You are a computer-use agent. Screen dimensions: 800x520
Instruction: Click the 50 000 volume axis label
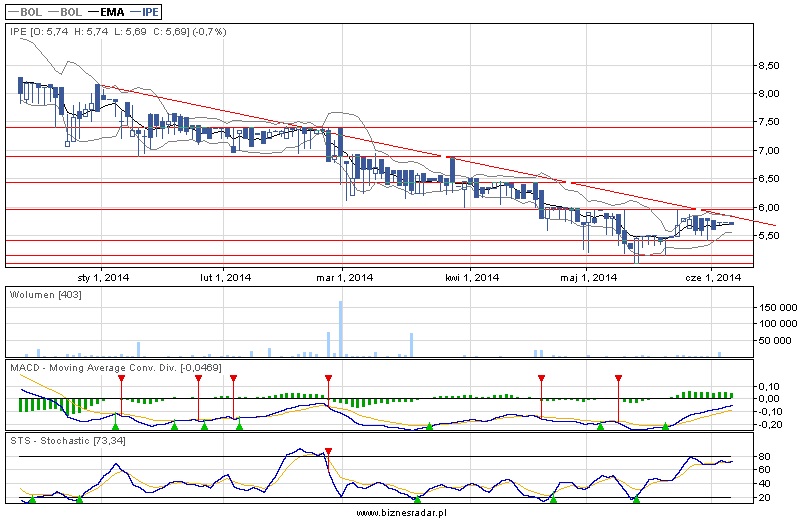click(x=775, y=340)
